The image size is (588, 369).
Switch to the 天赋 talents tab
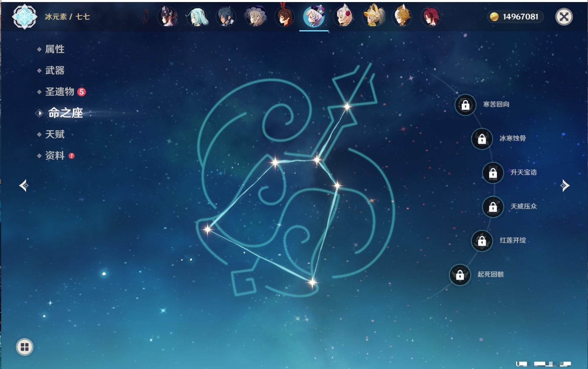coord(55,134)
